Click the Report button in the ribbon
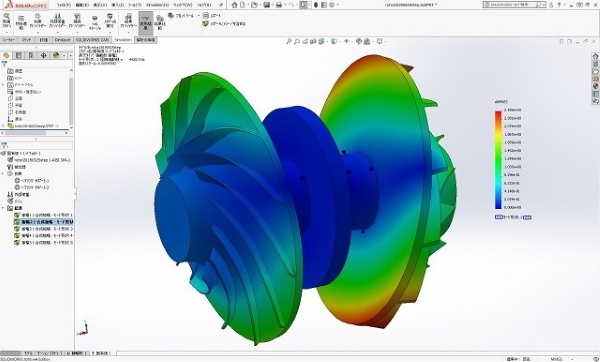 pyautogui.click(x=212, y=16)
